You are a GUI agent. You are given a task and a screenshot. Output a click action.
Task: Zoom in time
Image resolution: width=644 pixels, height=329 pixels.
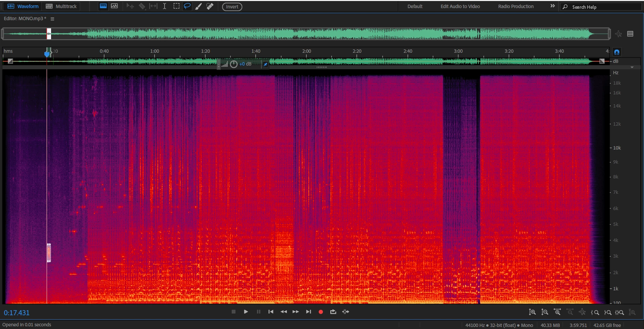pyautogui.click(x=557, y=312)
